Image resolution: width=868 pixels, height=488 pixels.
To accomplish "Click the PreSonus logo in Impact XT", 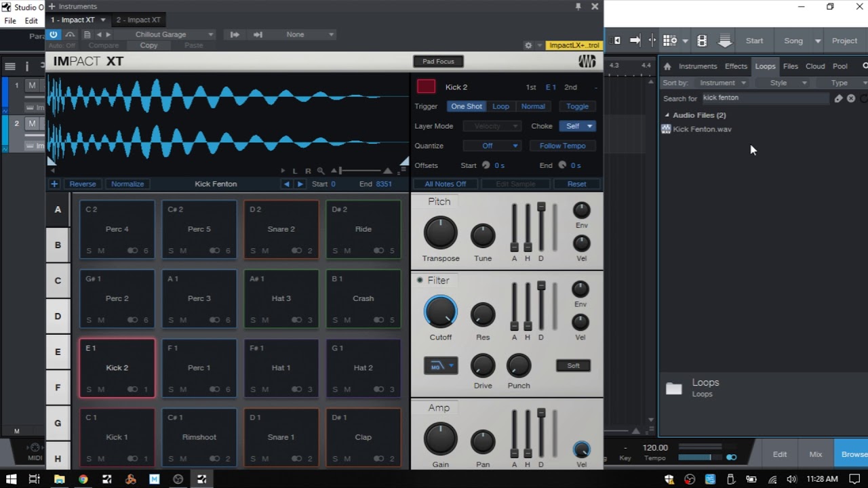I will pos(587,62).
